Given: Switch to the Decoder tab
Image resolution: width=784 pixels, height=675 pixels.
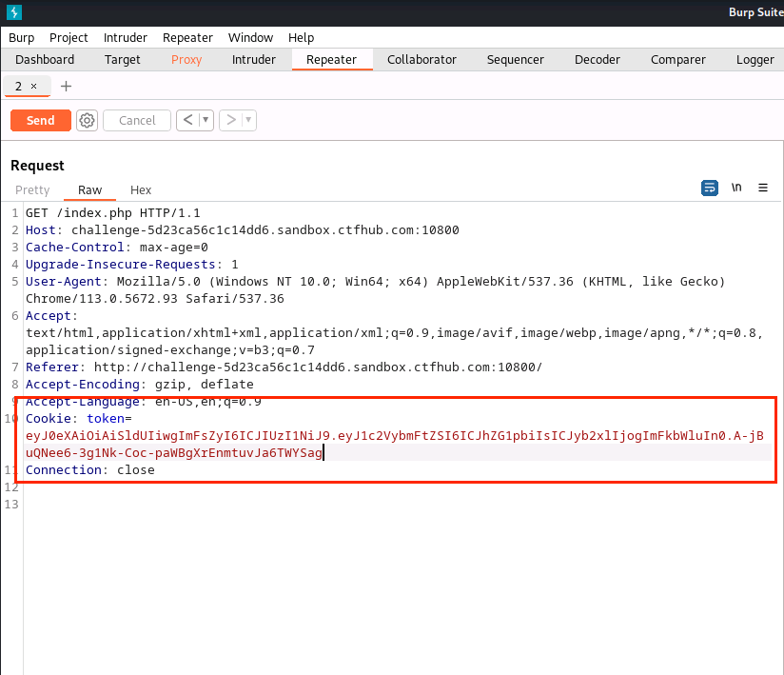Looking at the screenshot, I should [597, 60].
